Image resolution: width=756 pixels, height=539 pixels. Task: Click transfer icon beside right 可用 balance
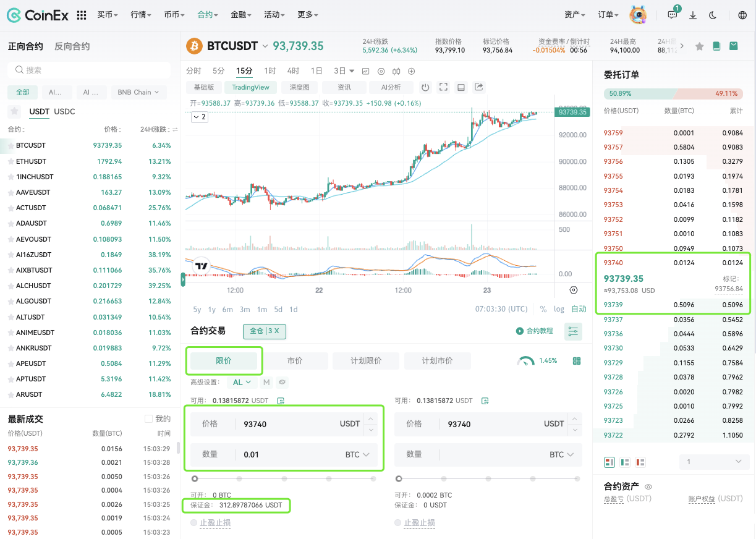485,401
